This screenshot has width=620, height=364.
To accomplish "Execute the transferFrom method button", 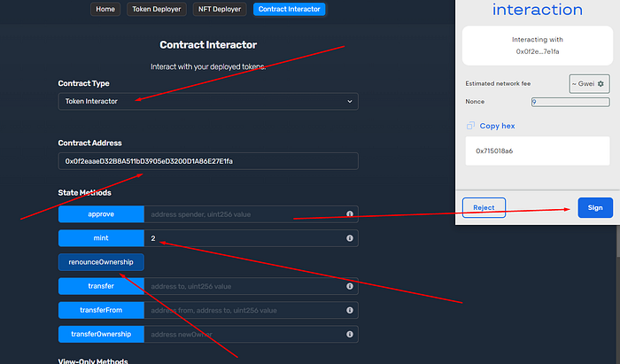I will 101,310.
